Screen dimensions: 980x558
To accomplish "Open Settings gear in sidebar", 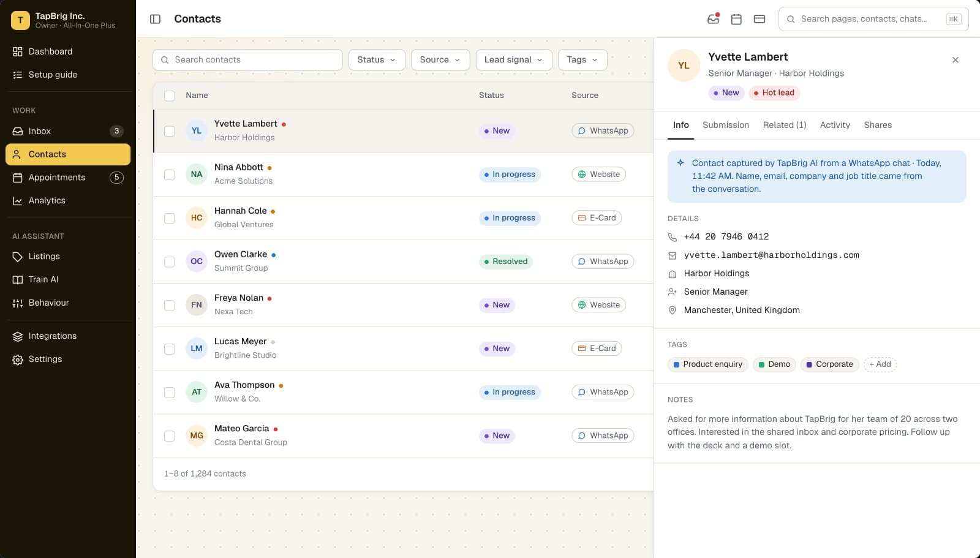I will tap(68, 360).
